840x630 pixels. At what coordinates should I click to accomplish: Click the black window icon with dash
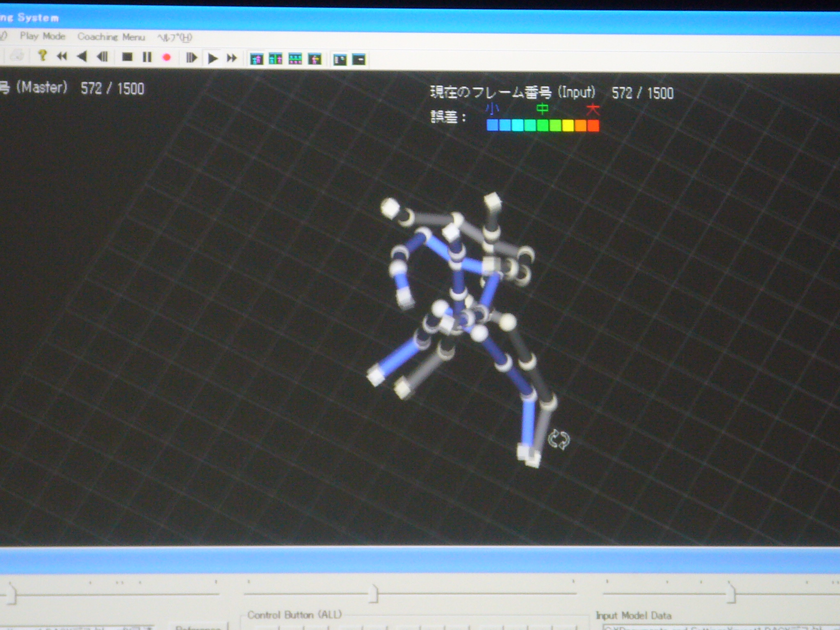[x=359, y=60]
